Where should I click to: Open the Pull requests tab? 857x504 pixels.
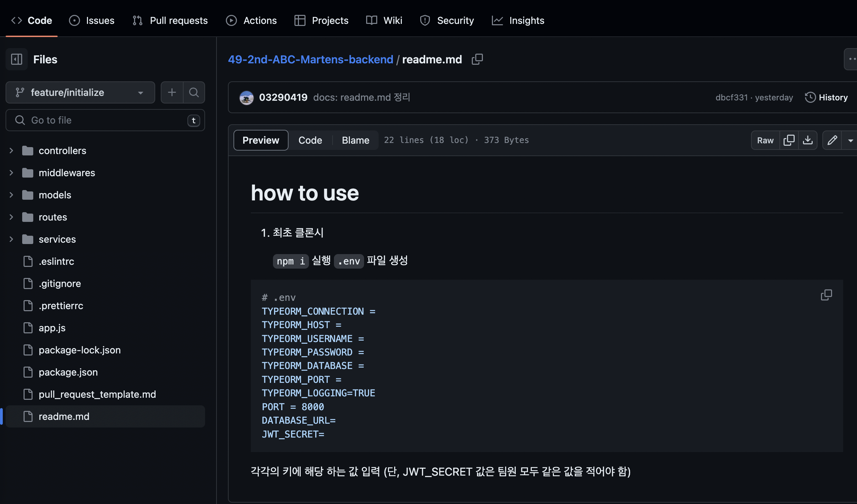pos(170,20)
